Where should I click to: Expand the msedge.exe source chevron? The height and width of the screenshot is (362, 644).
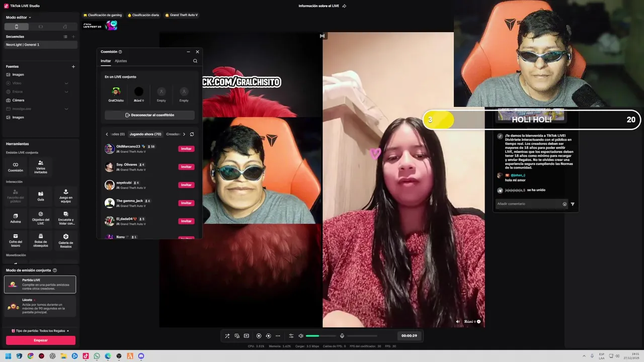point(66,109)
